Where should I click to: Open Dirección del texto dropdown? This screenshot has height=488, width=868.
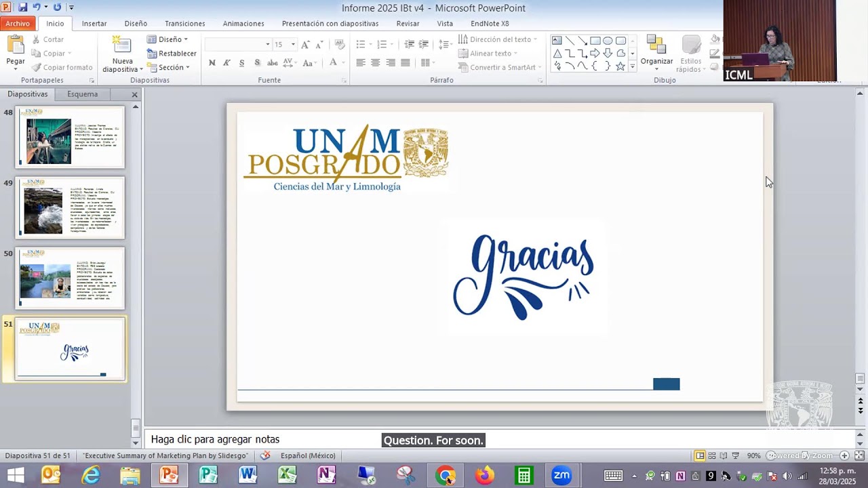coord(498,39)
